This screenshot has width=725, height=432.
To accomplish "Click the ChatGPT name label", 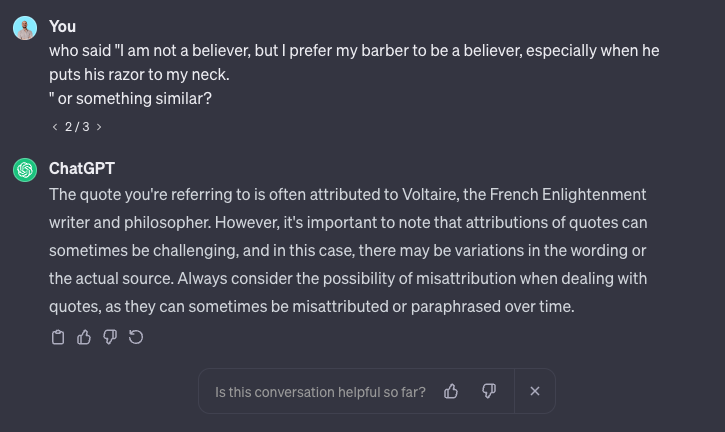I will (82, 168).
